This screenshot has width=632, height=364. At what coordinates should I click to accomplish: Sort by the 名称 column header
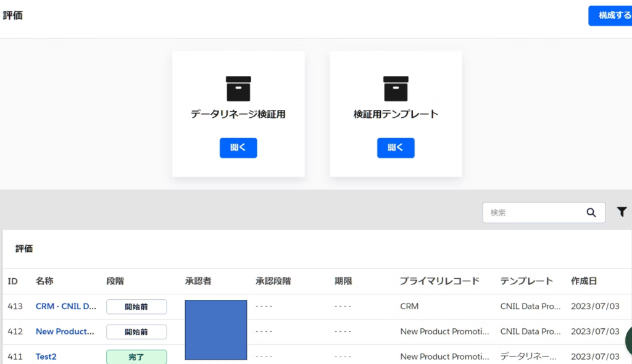click(44, 281)
